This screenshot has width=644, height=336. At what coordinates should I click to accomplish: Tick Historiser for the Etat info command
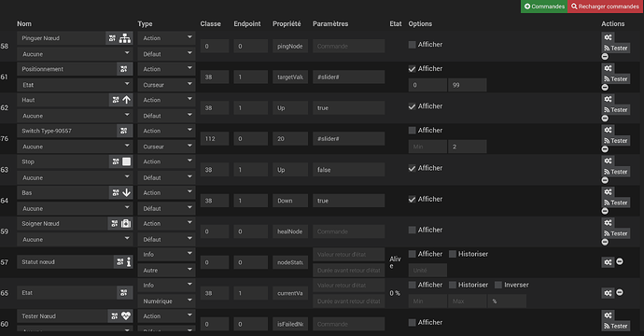(452, 285)
